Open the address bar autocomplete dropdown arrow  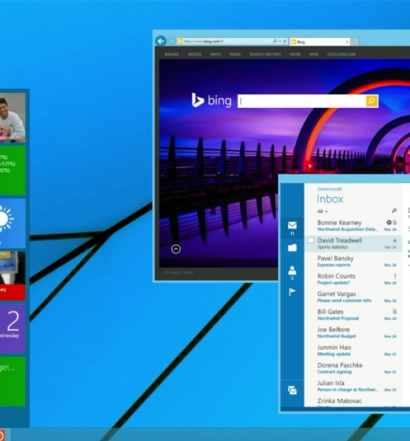(x=280, y=41)
